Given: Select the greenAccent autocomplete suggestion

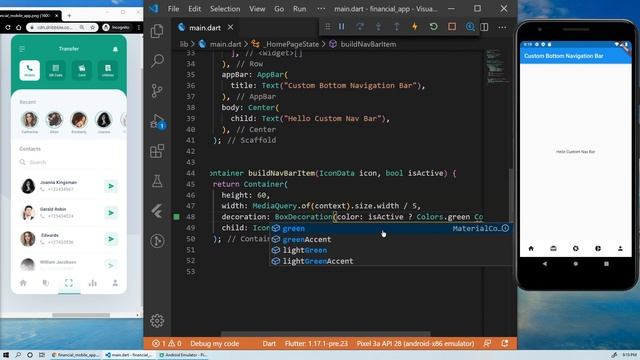Looking at the screenshot, I should [x=390, y=239].
